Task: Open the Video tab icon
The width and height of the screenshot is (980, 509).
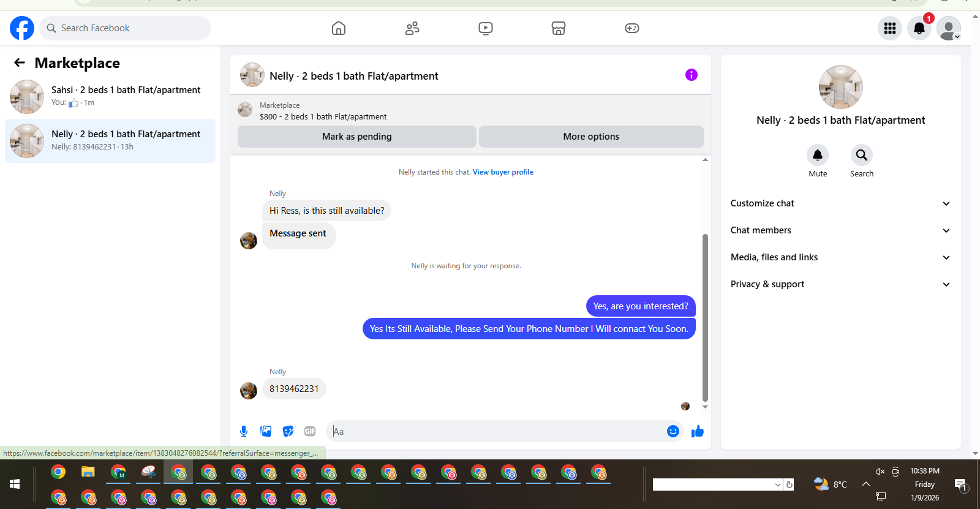Action: [486, 28]
